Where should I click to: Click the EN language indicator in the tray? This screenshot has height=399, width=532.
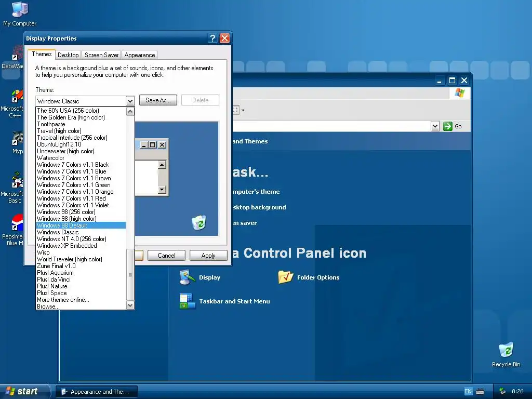[468, 392]
